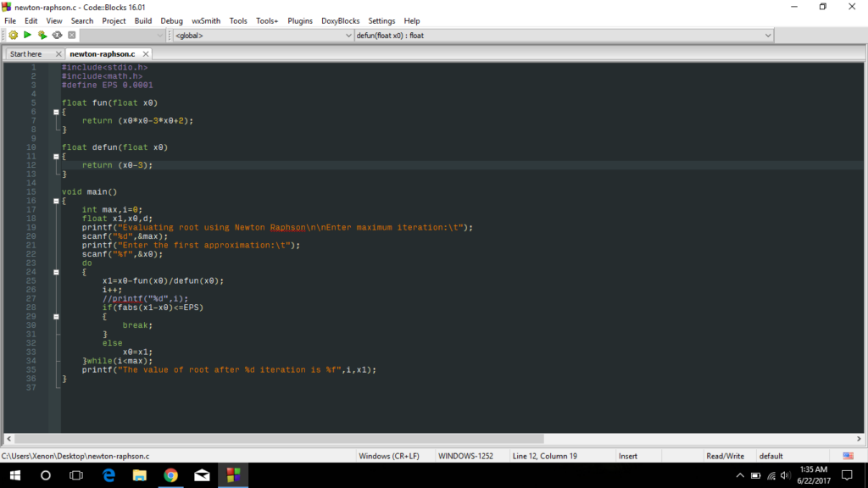Close the newton-raphson.c tab
Image resolution: width=868 pixels, height=488 pixels.
144,53
